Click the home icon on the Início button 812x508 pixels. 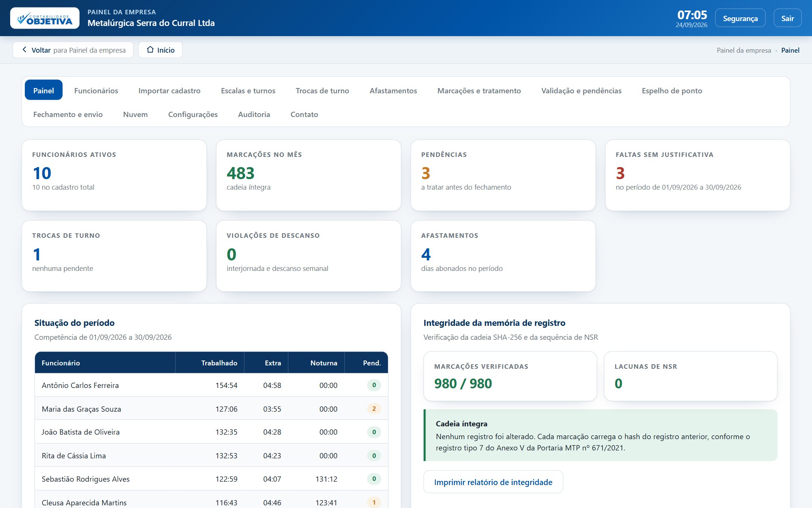[x=150, y=50]
